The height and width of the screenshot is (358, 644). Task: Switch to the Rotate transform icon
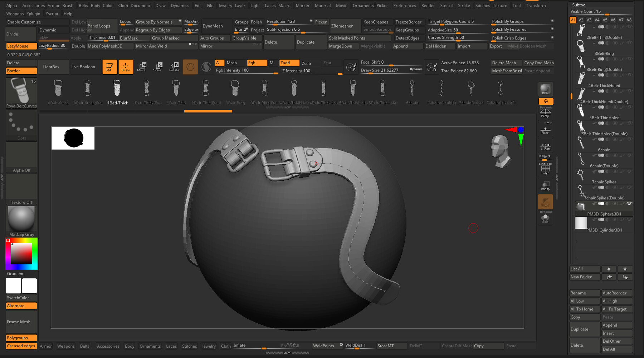(x=174, y=67)
